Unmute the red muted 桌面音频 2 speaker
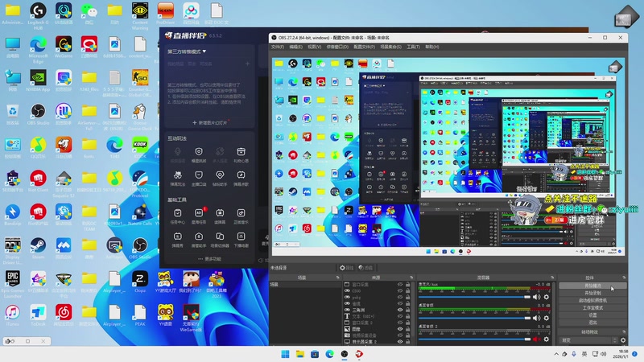 [x=536, y=339]
